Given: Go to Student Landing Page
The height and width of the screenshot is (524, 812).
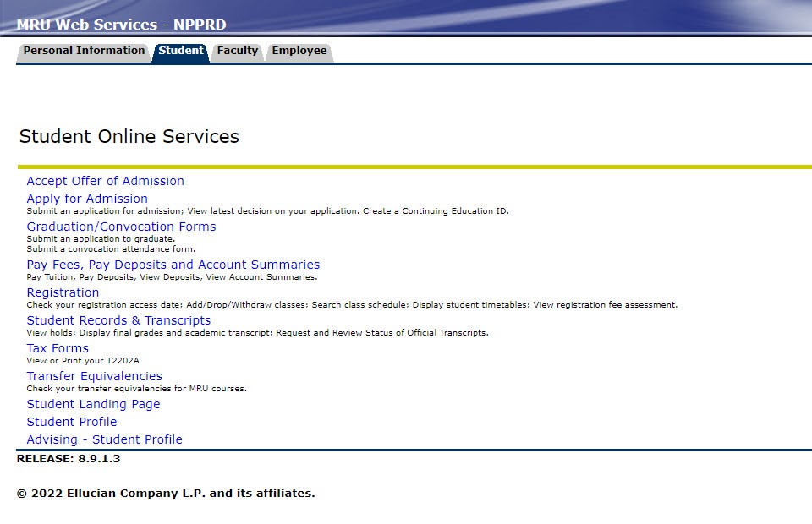Looking at the screenshot, I should point(93,405).
